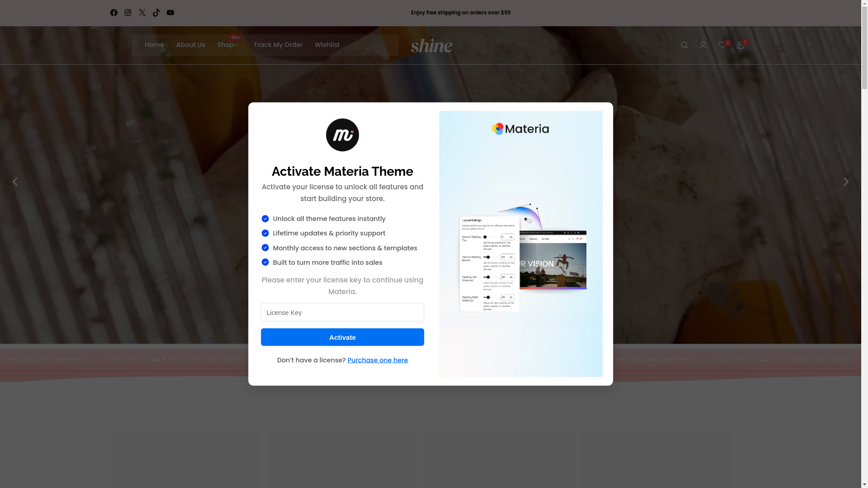Click the 'Activate Materia Theme' heading
This screenshot has height=488, width=868.
coord(343,171)
